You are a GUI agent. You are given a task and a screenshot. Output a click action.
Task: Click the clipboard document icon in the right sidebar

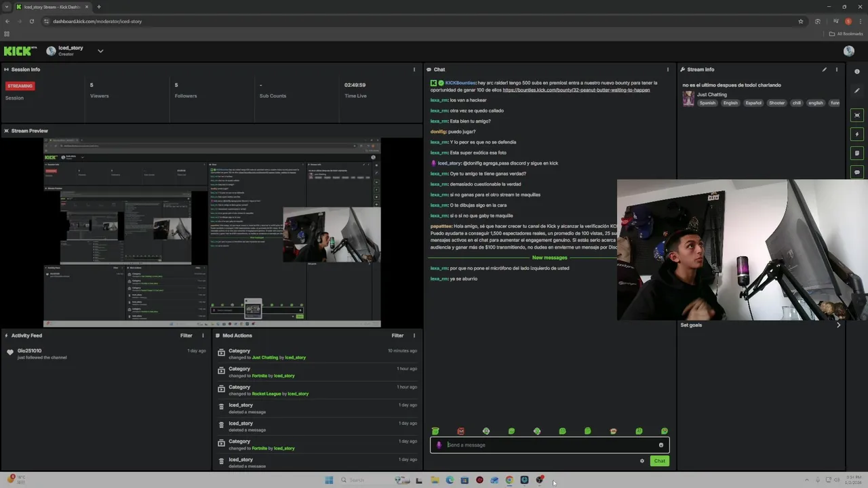tap(857, 153)
